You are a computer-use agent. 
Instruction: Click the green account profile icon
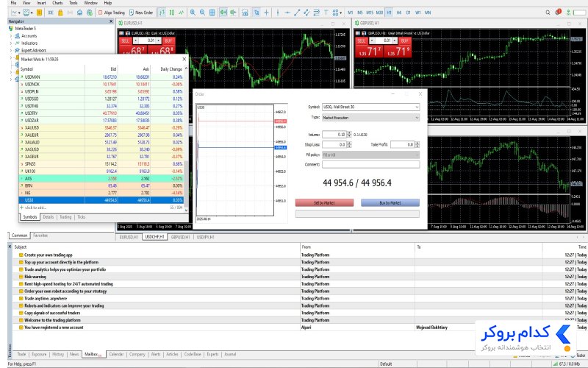coord(568,13)
